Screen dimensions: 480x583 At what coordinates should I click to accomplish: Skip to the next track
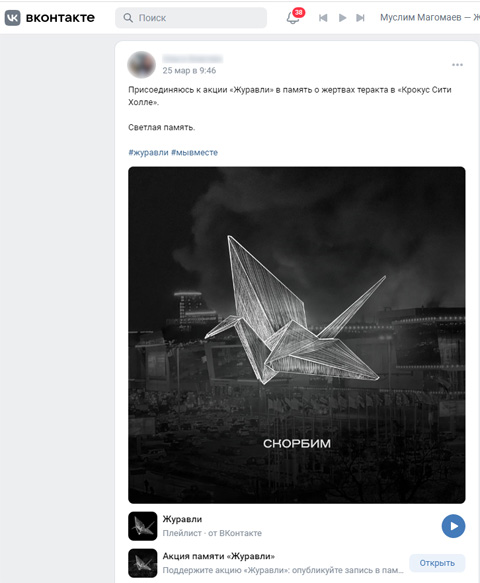pos(360,17)
